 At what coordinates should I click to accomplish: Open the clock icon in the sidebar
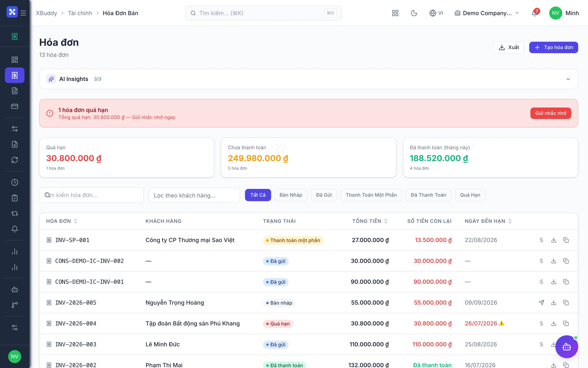click(x=14, y=182)
